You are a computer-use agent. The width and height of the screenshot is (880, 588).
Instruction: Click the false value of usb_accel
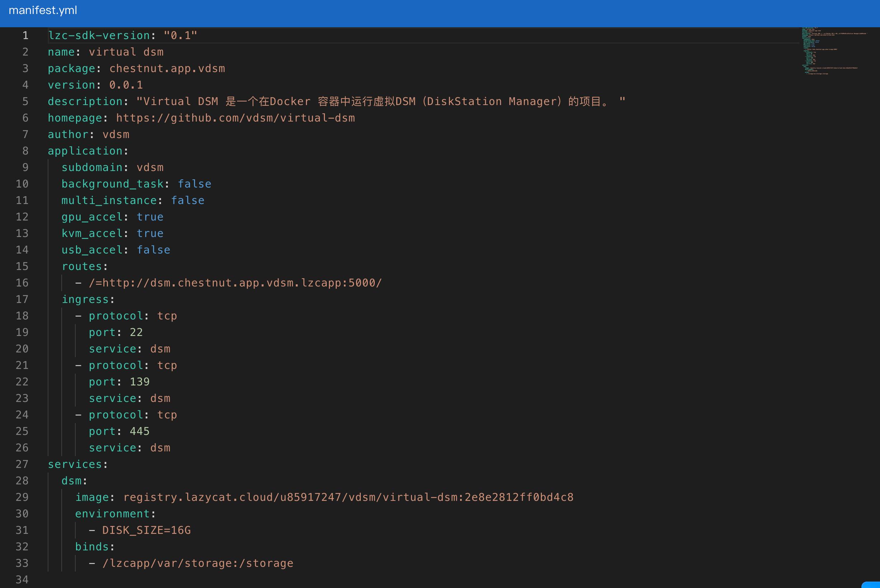coord(153,250)
